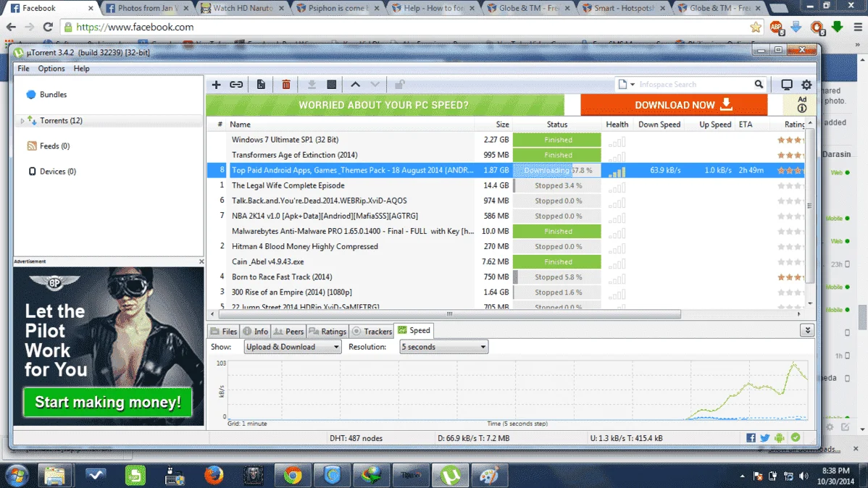The image size is (868, 488).
Task: Open the Show Upload & Download dropdown
Action: pyautogui.click(x=292, y=347)
